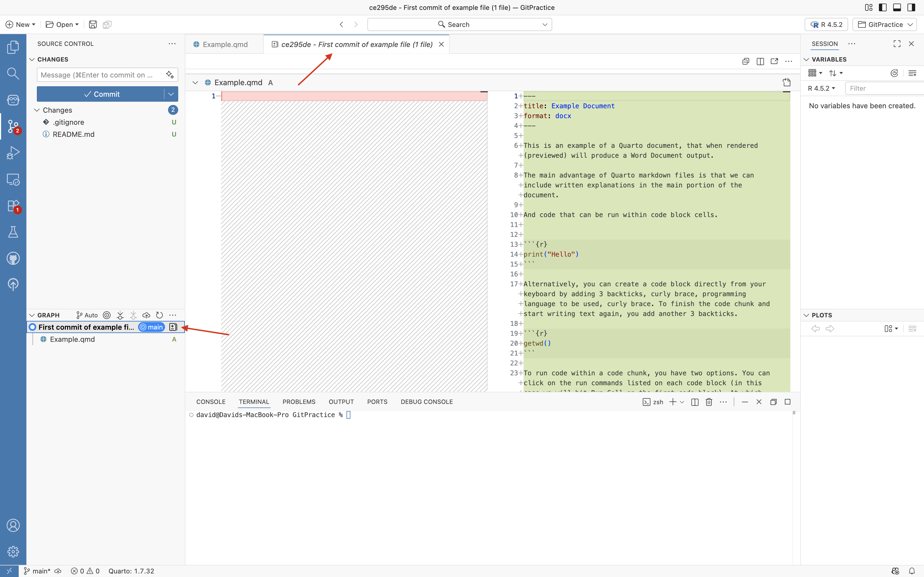
Task: Collapse the Example.qmd diff section
Action: click(195, 82)
